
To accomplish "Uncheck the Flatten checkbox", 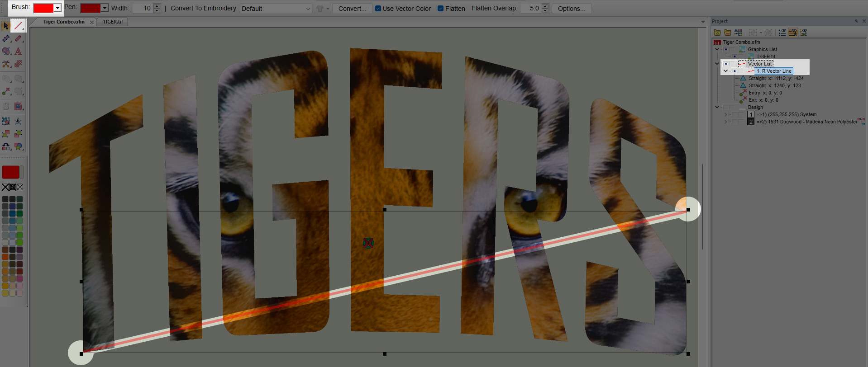I will pyautogui.click(x=440, y=9).
